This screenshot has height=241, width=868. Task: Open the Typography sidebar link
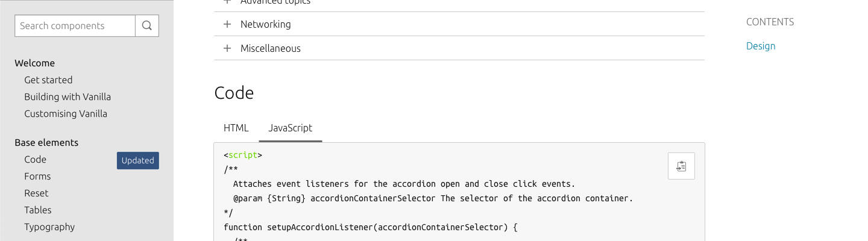(49, 227)
